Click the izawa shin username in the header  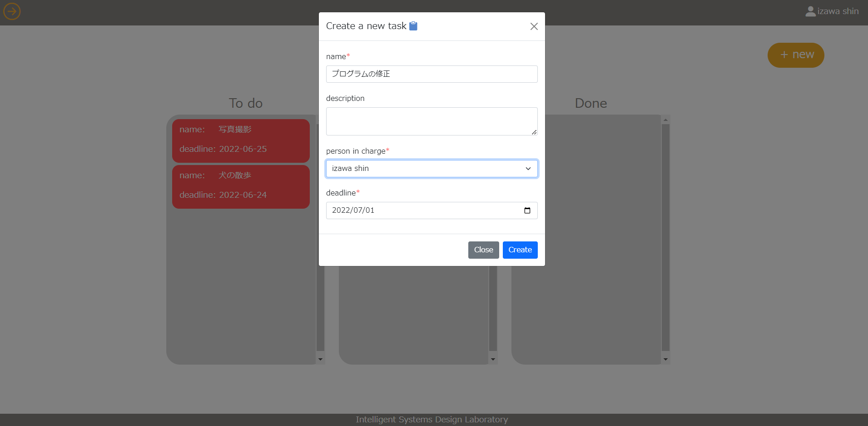point(838,11)
